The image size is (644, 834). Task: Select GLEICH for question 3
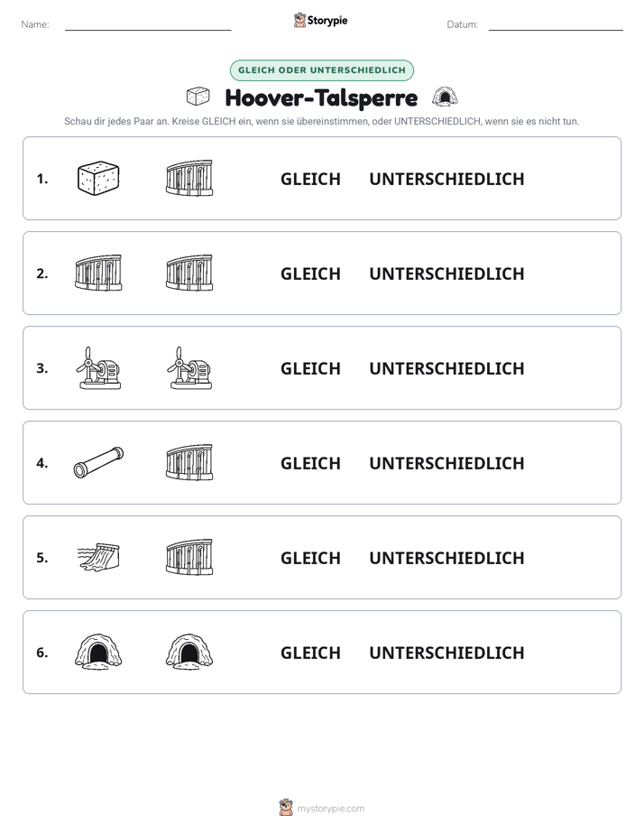click(x=310, y=368)
